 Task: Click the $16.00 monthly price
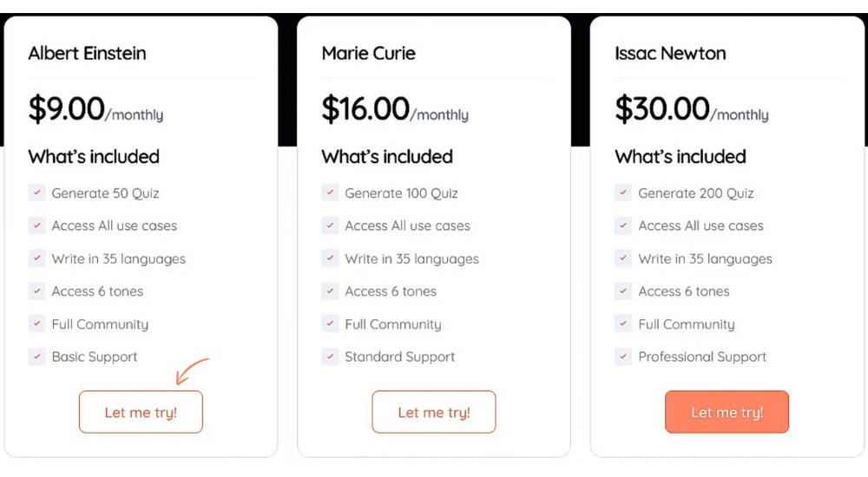(395, 108)
